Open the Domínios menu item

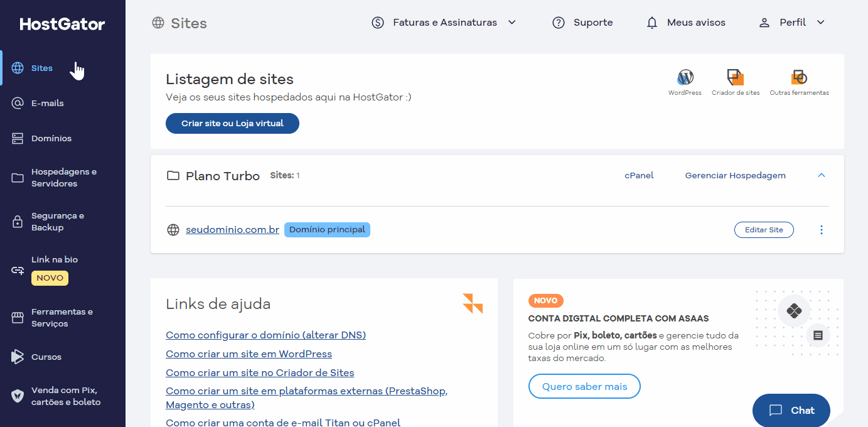[63, 138]
